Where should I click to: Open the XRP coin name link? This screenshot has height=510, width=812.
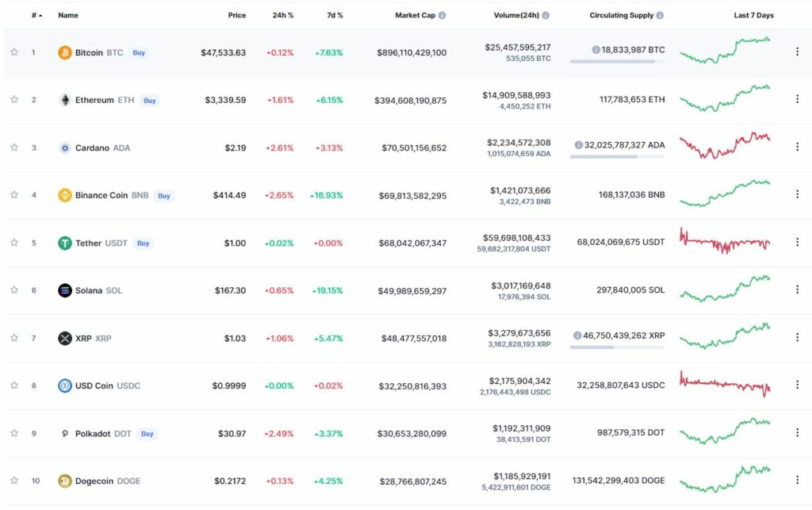click(x=83, y=338)
